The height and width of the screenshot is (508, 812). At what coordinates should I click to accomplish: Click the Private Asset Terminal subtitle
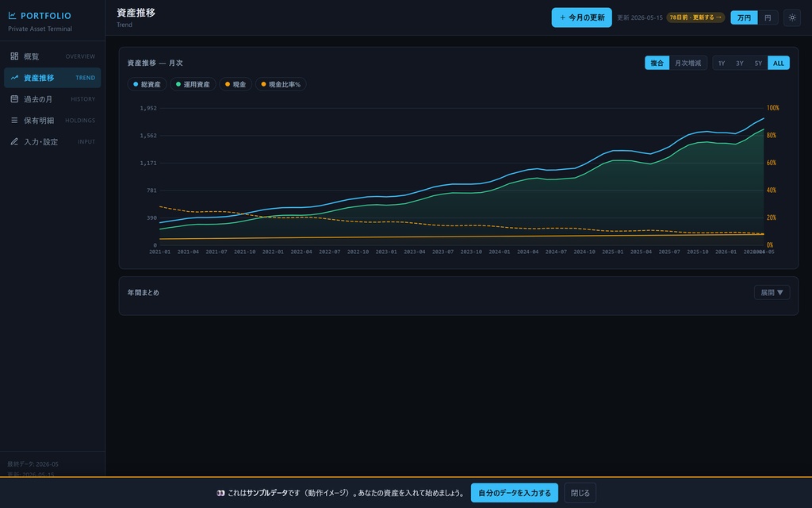[40, 29]
